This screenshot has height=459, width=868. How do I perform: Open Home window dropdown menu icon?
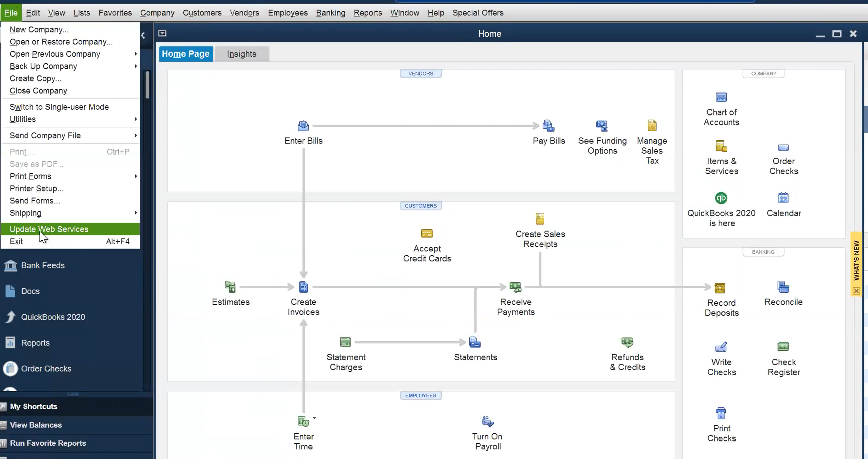pos(162,33)
